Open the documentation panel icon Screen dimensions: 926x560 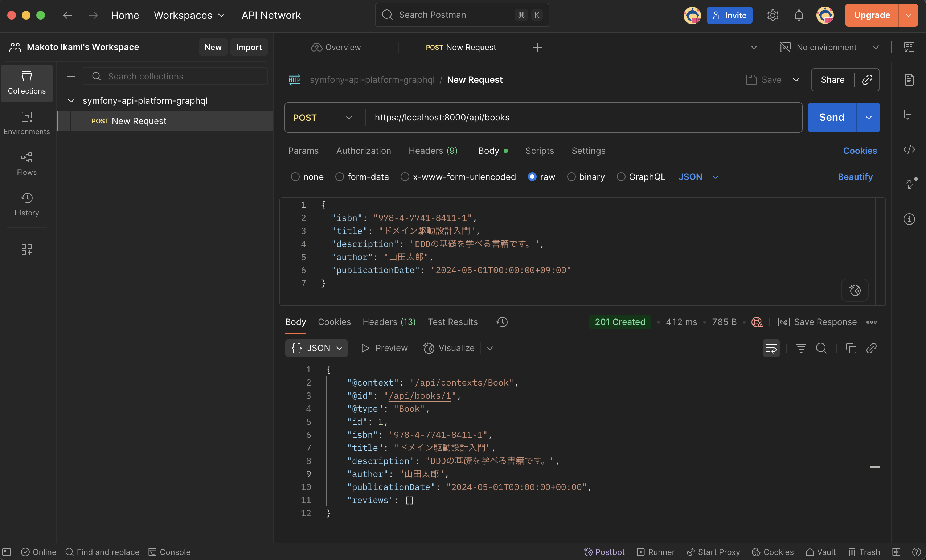click(909, 80)
